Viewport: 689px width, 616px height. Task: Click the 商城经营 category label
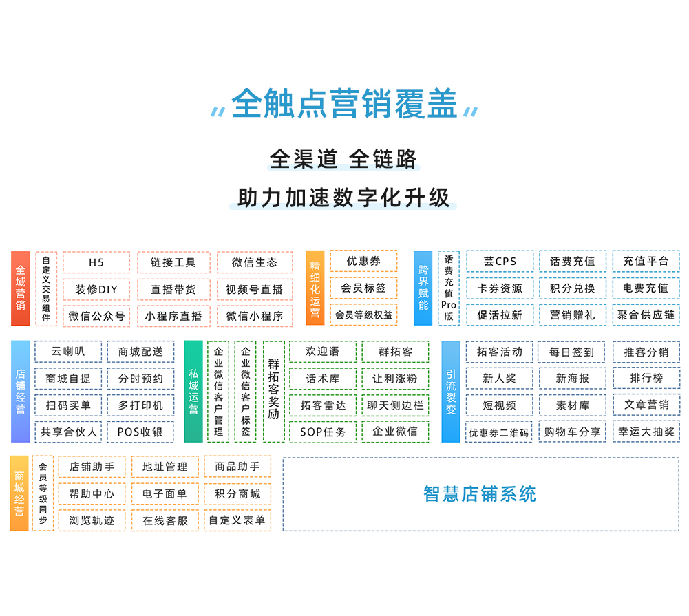pyautogui.click(x=19, y=493)
